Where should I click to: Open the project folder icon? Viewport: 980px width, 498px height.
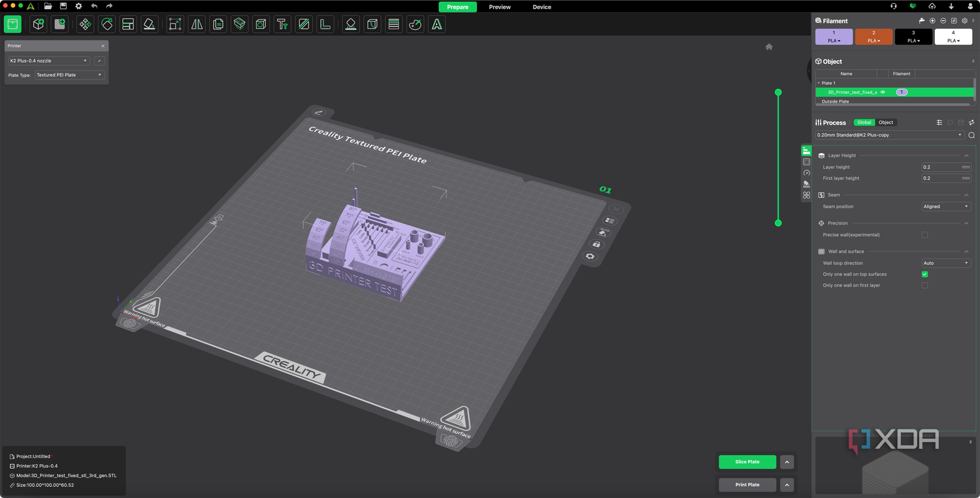(x=48, y=7)
